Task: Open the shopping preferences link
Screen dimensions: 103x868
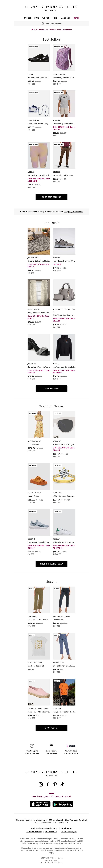Action: click(x=74, y=212)
